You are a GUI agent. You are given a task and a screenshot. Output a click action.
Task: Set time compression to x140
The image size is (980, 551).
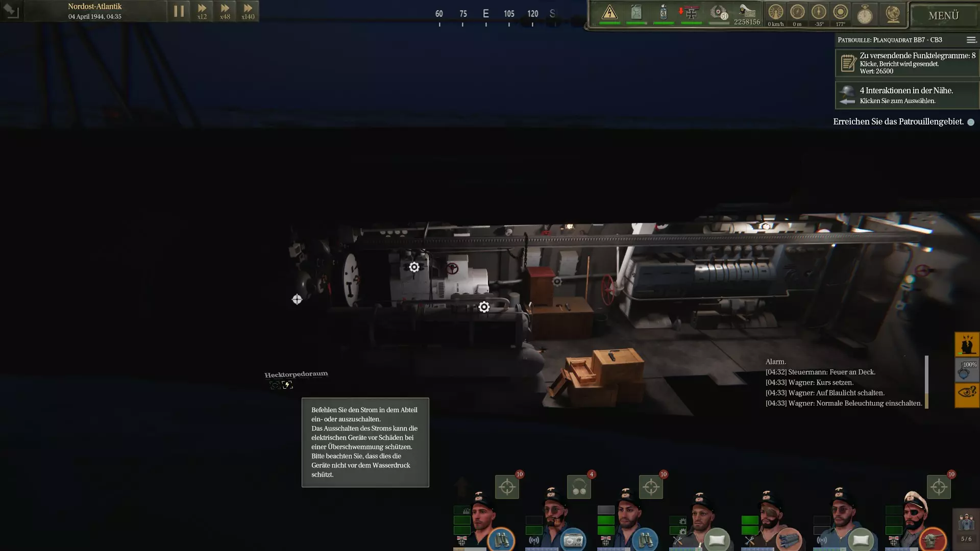[248, 11]
